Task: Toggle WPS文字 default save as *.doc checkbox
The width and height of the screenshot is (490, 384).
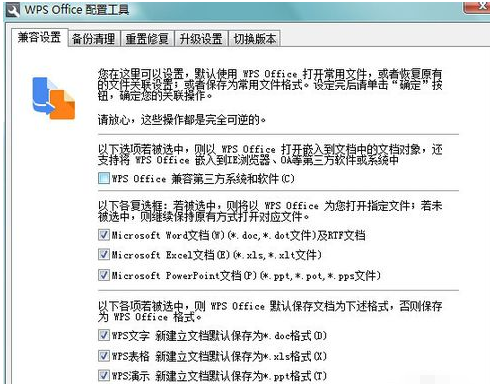Action: coord(104,335)
